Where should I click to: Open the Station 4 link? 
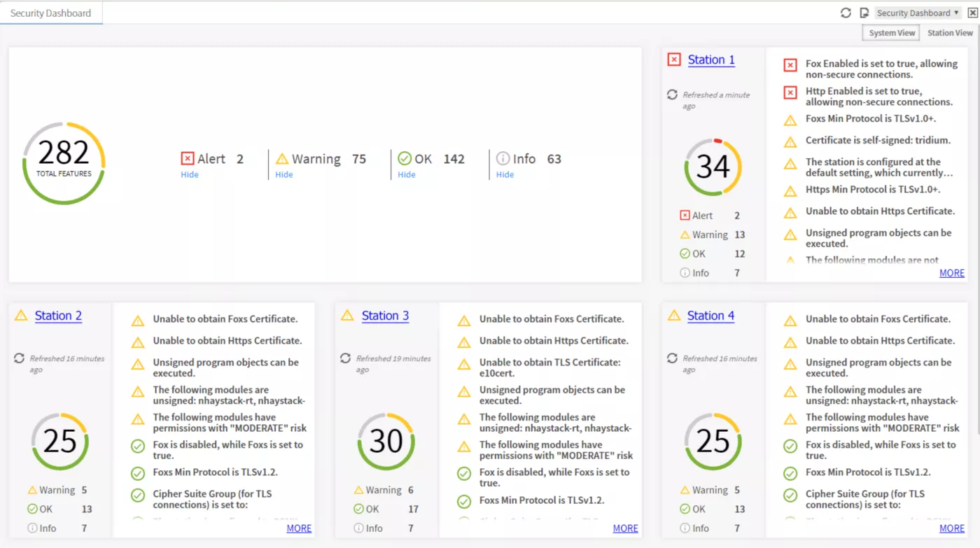710,316
